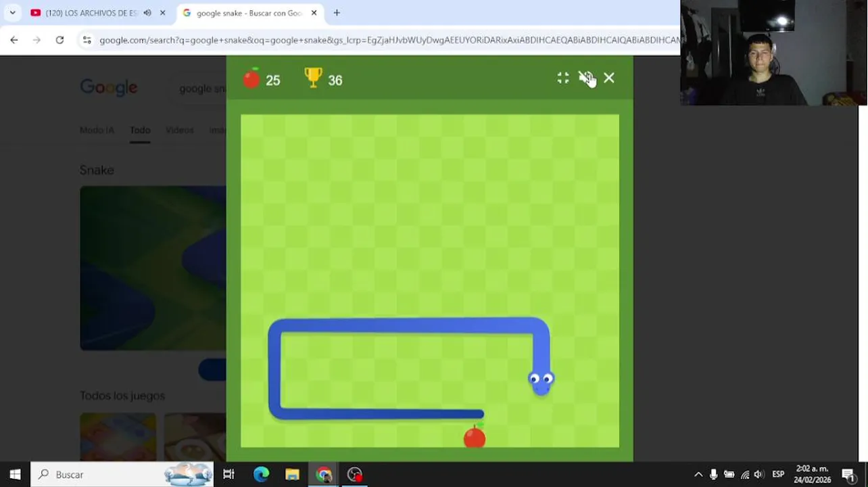Open the battery status tray icon
The image size is (868, 487).
[x=729, y=475]
